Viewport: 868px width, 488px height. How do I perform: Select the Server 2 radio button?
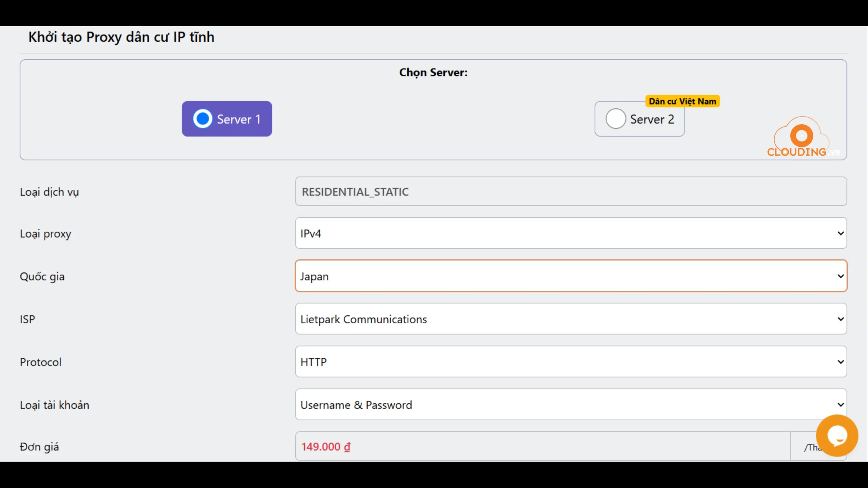pyautogui.click(x=615, y=119)
